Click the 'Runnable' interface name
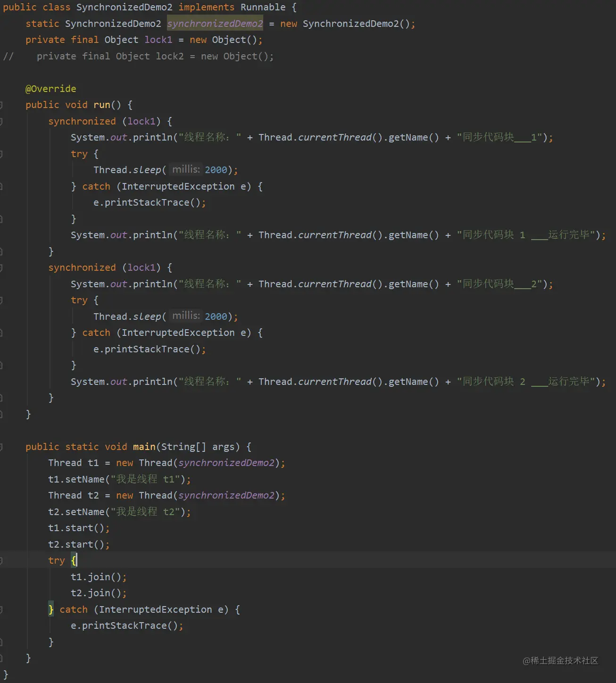The image size is (616, 683). [263, 7]
